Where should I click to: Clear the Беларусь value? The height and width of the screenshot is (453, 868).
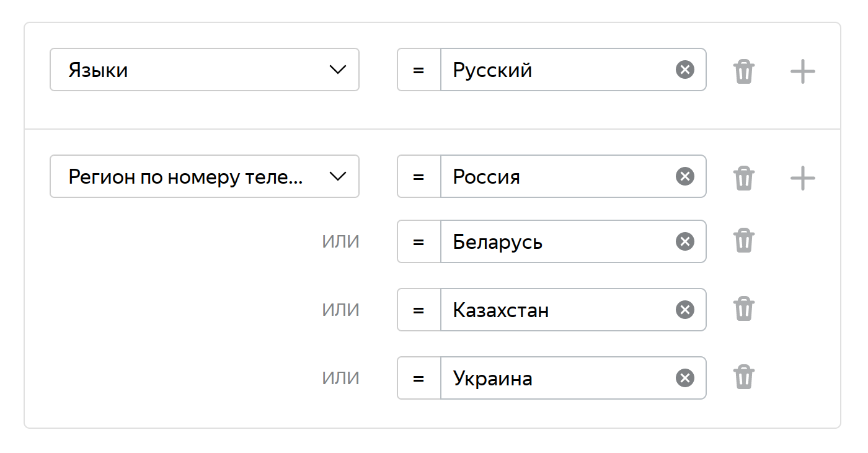click(684, 241)
